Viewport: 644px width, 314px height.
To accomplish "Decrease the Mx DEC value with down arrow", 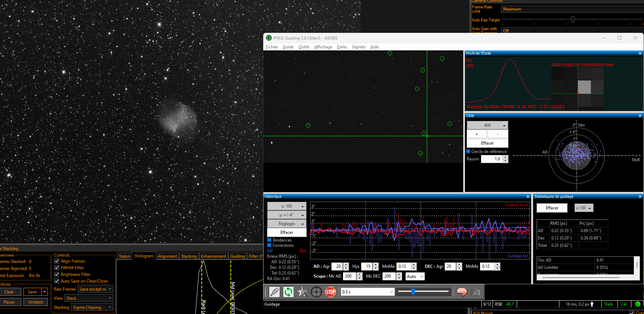I will click(x=399, y=278).
